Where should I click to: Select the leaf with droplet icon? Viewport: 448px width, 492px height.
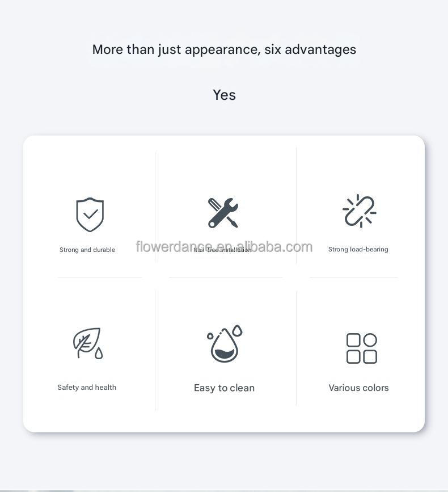[87, 343]
